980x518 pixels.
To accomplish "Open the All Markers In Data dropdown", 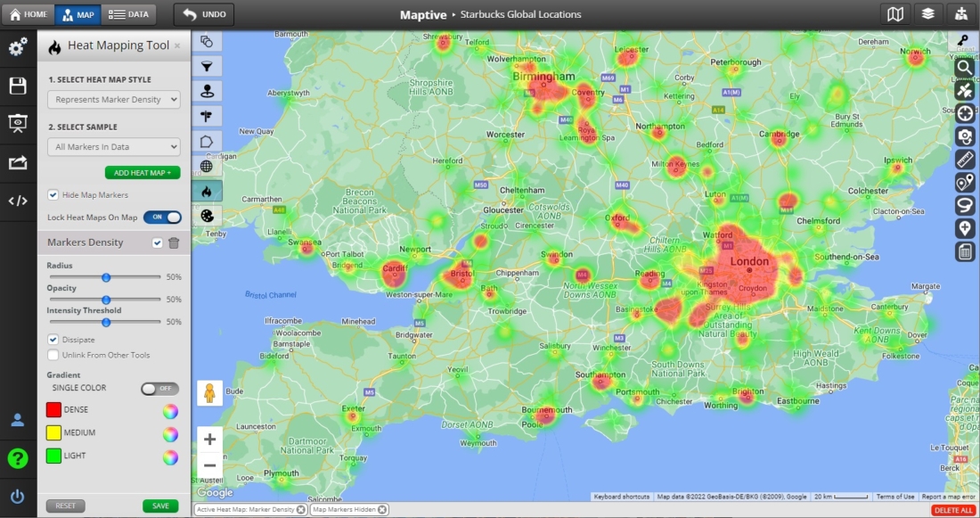I will pyautogui.click(x=113, y=146).
